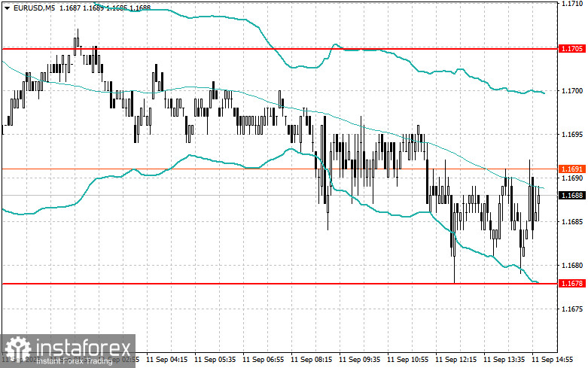This screenshot has height=368, width=588.
Task: Click the instaforex brand name text
Action: pyautogui.click(x=84, y=348)
